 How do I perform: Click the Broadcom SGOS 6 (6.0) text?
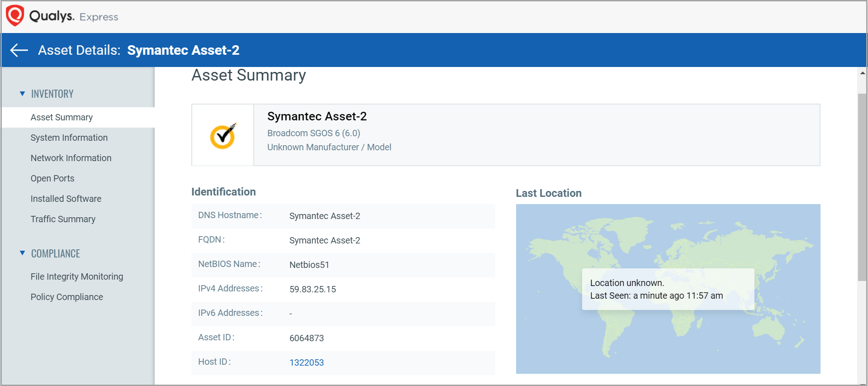point(314,133)
